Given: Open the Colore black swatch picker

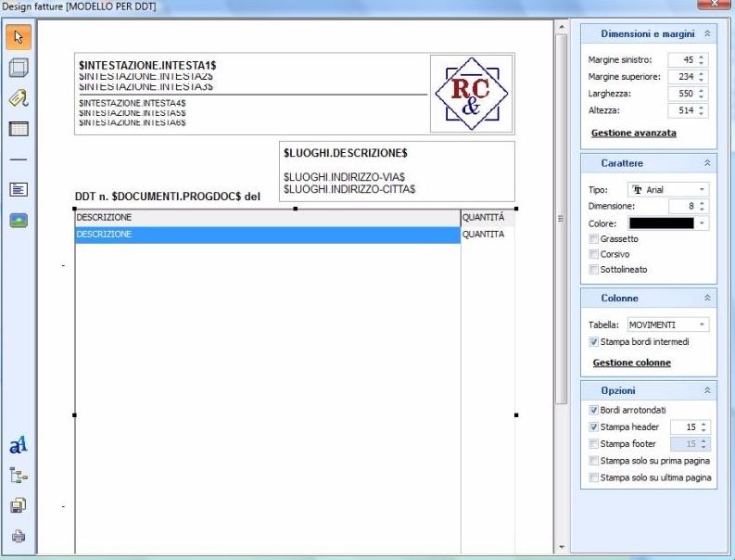Looking at the screenshot, I should [667, 223].
